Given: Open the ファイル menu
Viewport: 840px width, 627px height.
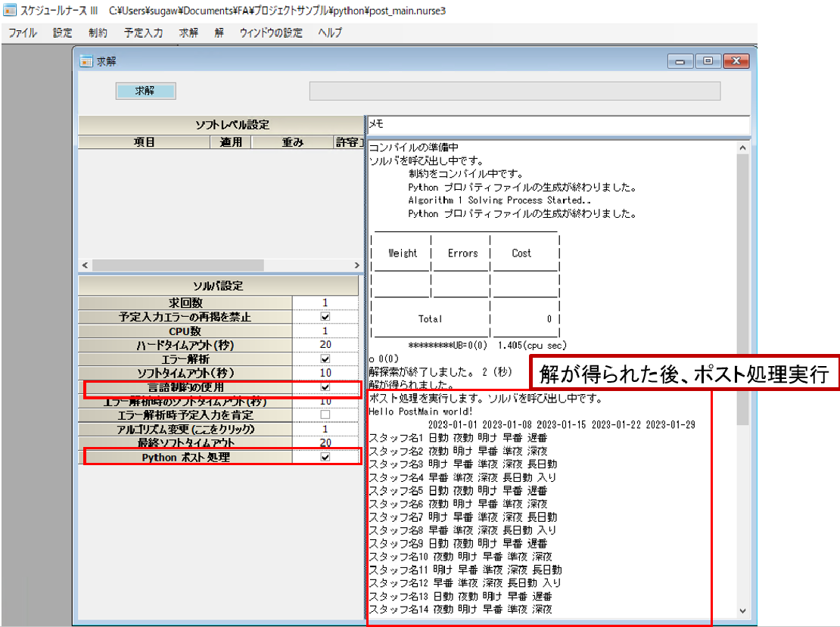Looking at the screenshot, I should pyautogui.click(x=22, y=33).
